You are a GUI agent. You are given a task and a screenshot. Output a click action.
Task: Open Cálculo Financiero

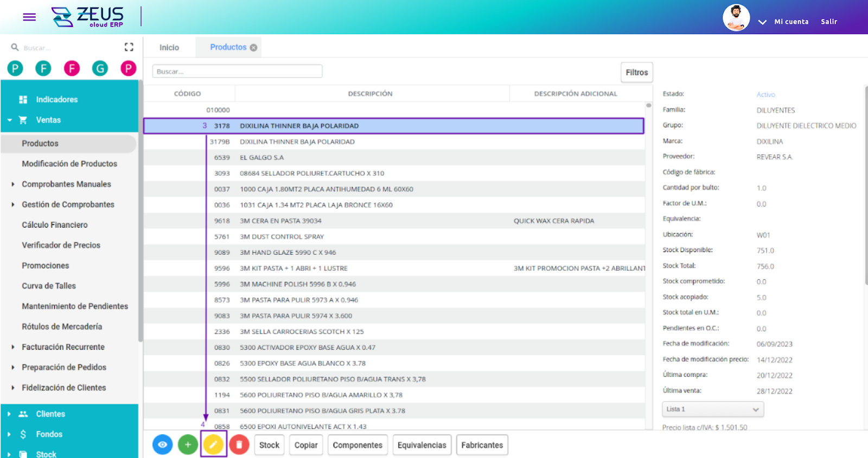[54, 225]
